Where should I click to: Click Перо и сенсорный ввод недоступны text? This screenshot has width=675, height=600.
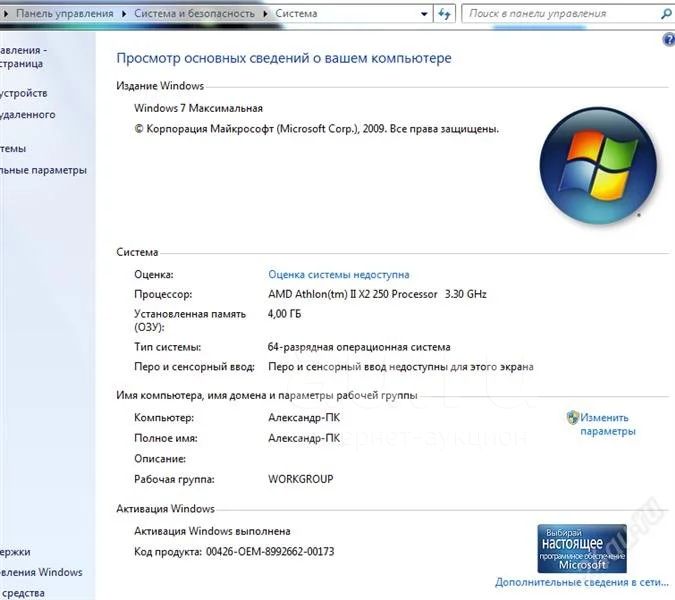click(401, 367)
